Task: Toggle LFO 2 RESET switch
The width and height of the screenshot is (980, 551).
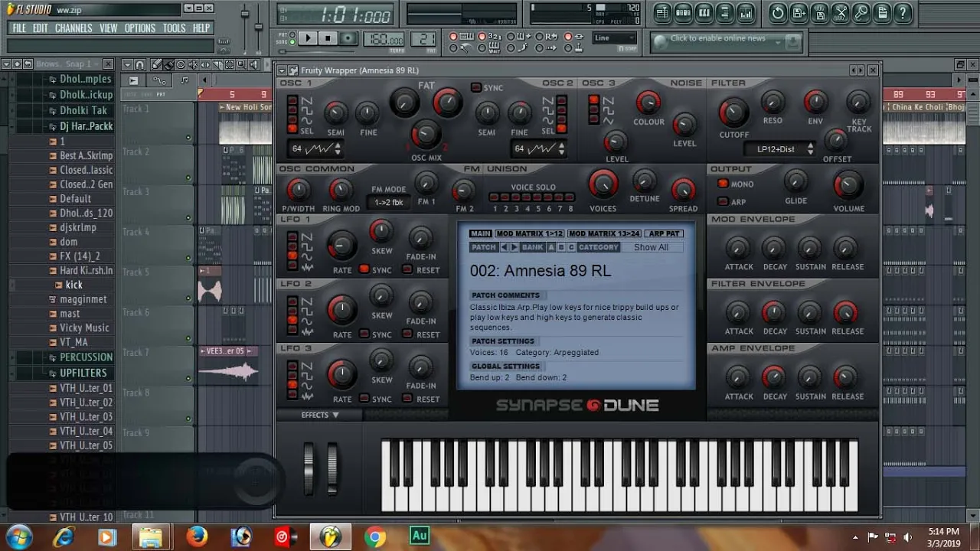Action: click(408, 334)
